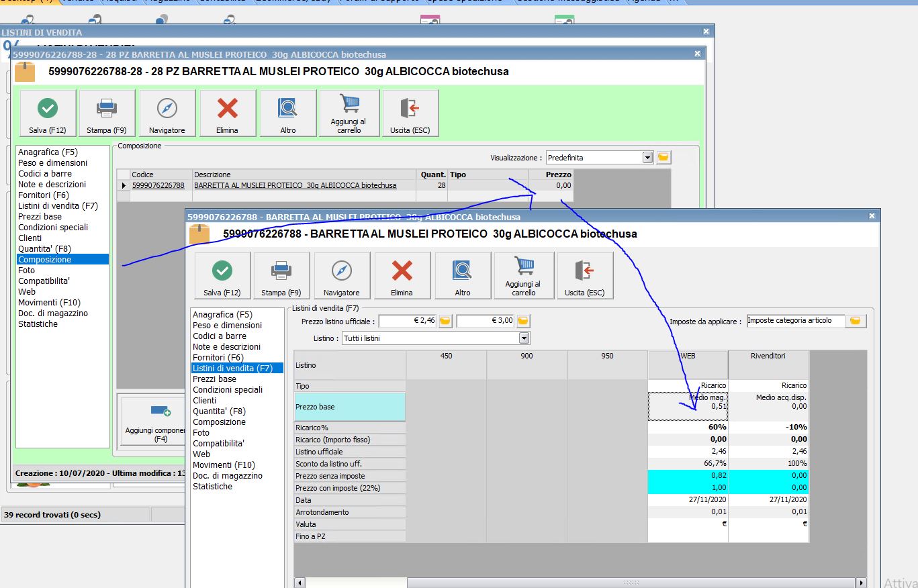Click folder icon beside € 2,46 price field

[445, 322]
